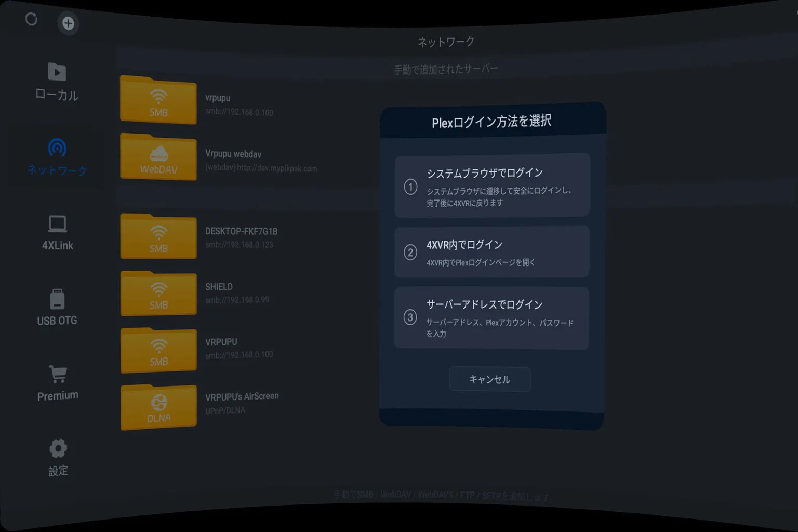Open the 4XLink sidebar tab
Screen dimensions: 798x532
[x=57, y=233]
